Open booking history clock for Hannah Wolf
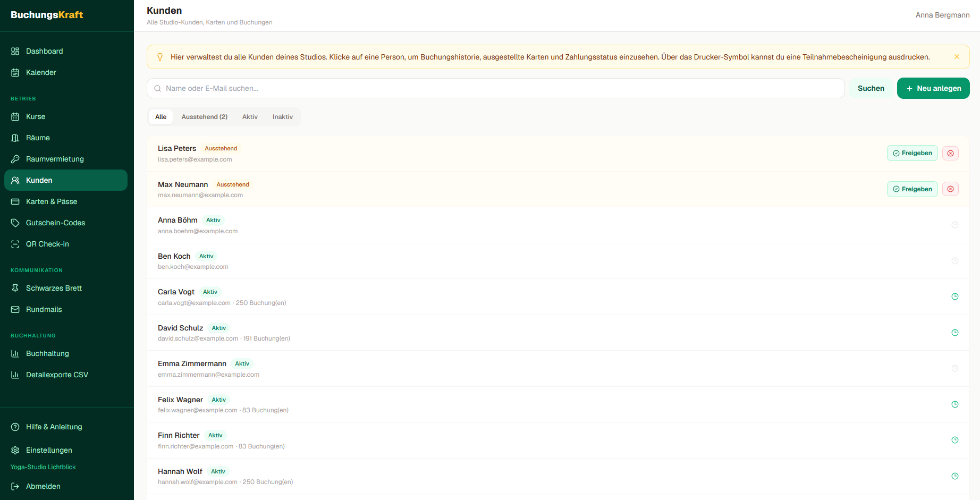The width and height of the screenshot is (980, 500). pyautogui.click(x=954, y=476)
